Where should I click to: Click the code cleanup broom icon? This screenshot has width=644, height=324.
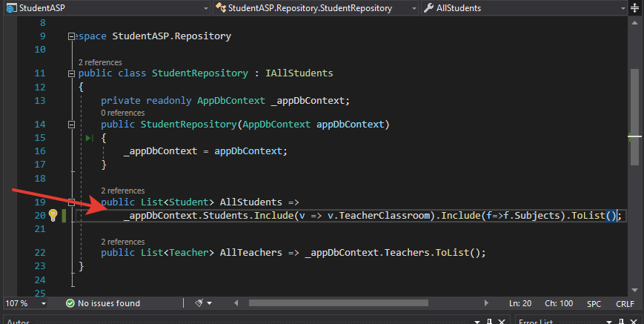coord(199,303)
